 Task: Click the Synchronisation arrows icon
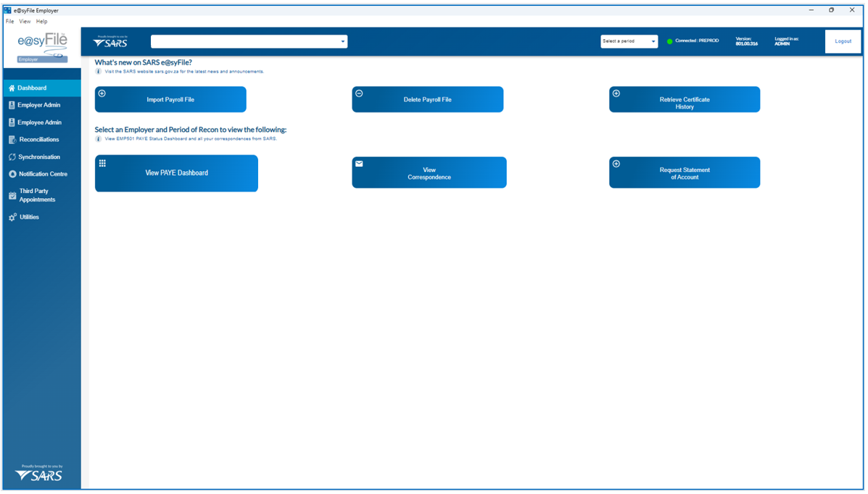(12, 157)
